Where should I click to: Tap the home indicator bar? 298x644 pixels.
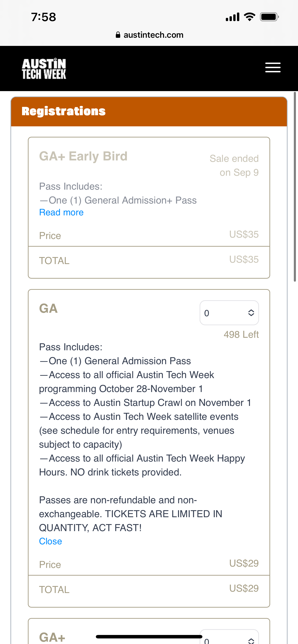pos(149,637)
